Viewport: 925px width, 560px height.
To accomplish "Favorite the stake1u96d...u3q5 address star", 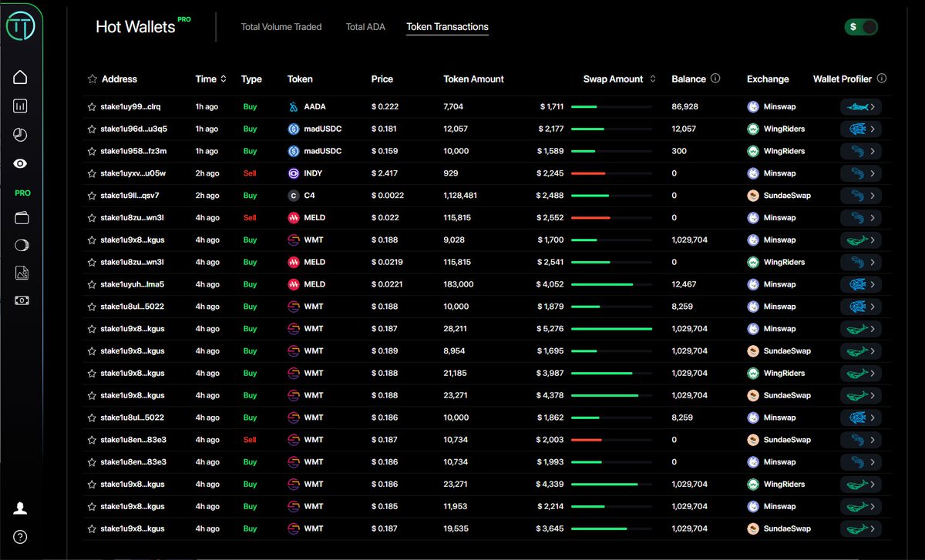I will 92,129.
